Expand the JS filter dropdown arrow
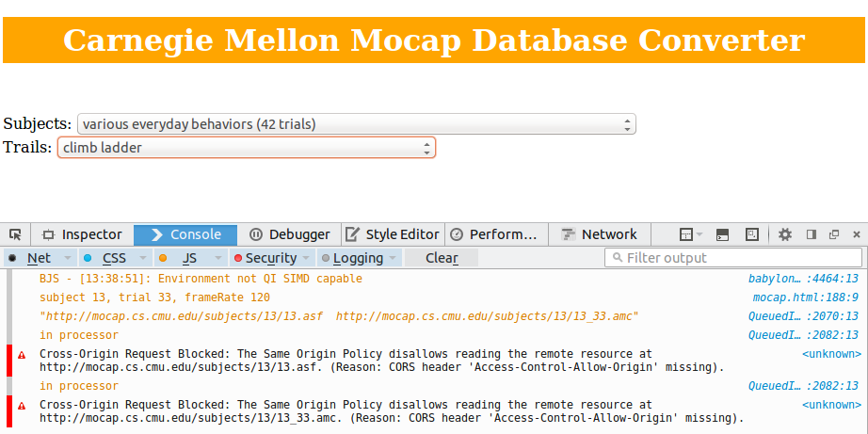Image resolution: width=868 pixels, height=434 pixels. [x=218, y=258]
